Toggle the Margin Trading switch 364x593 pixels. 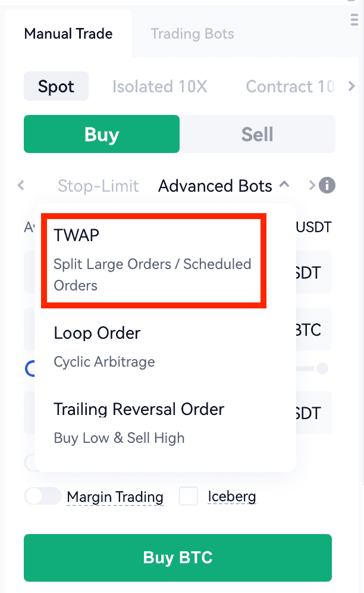(43, 496)
